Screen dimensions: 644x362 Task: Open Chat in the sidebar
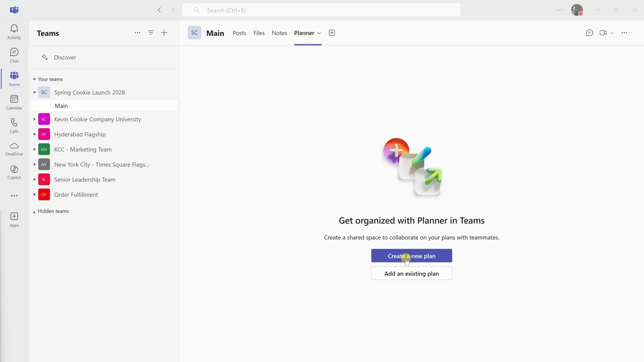(14, 55)
